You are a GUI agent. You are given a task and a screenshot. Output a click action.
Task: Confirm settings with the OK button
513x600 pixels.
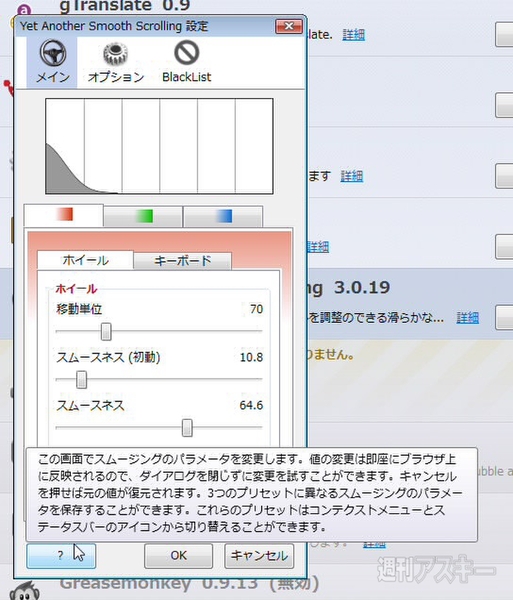[178, 555]
